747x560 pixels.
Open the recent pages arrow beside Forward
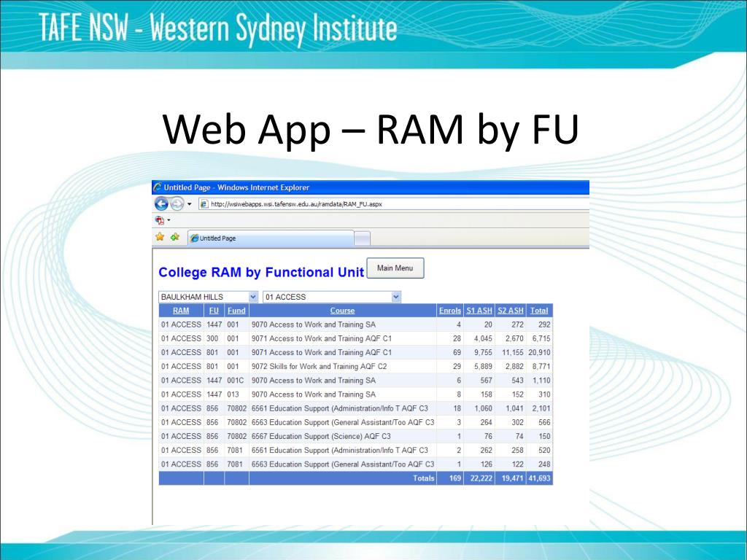(189, 204)
